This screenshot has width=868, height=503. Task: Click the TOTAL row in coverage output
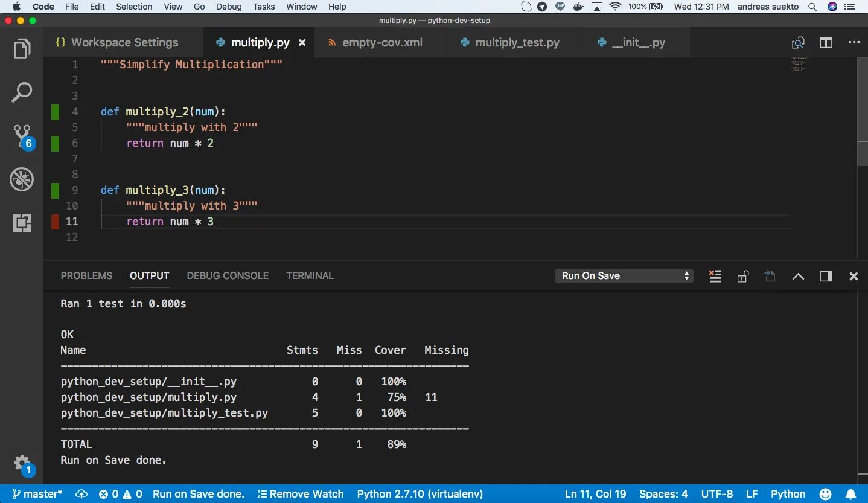pos(233,444)
